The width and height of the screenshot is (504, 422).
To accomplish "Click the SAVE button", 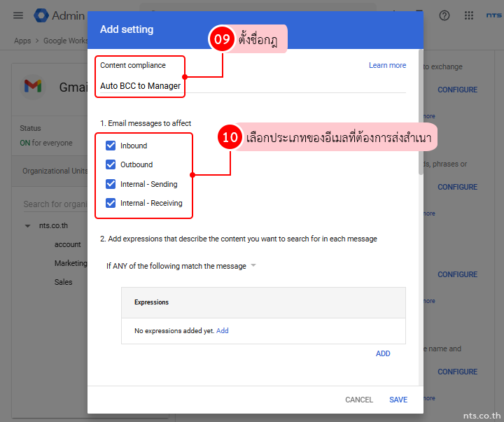I will pyautogui.click(x=398, y=400).
